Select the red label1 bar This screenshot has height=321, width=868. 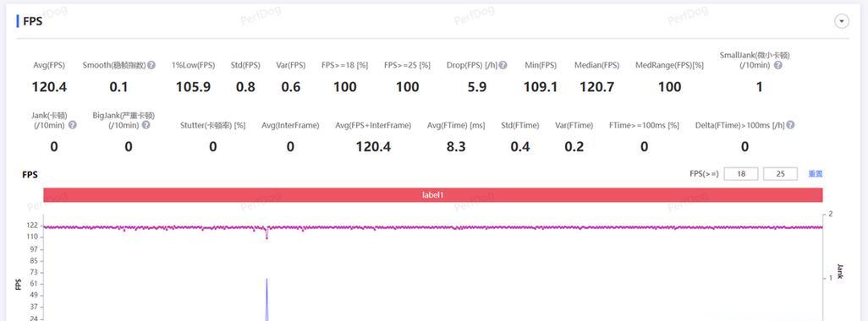tap(433, 195)
